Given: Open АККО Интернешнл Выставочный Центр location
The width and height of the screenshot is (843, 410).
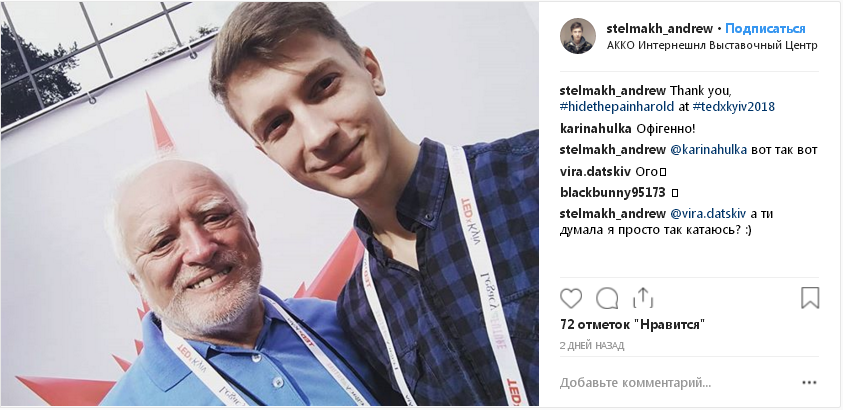Looking at the screenshot, I should pos(712,45).
